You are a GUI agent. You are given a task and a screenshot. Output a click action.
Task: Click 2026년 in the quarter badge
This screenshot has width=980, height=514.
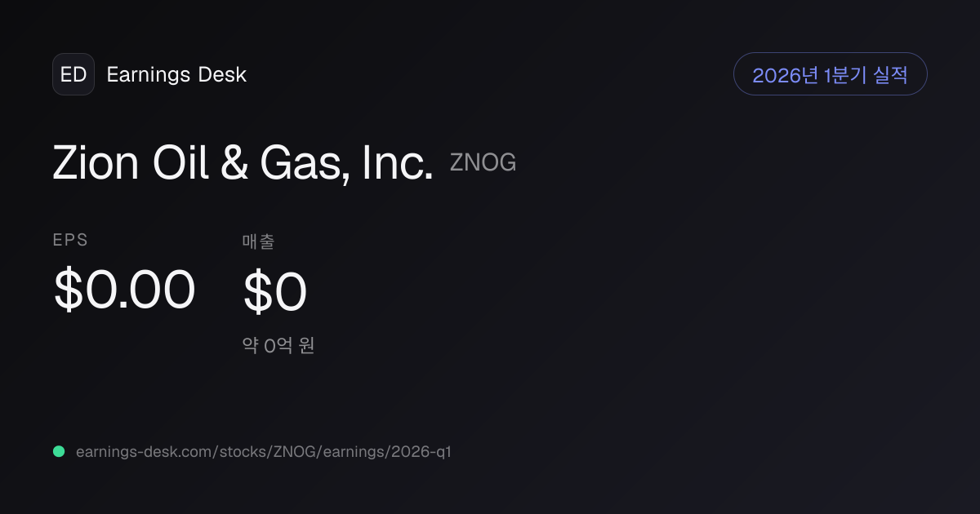(786, 75)
